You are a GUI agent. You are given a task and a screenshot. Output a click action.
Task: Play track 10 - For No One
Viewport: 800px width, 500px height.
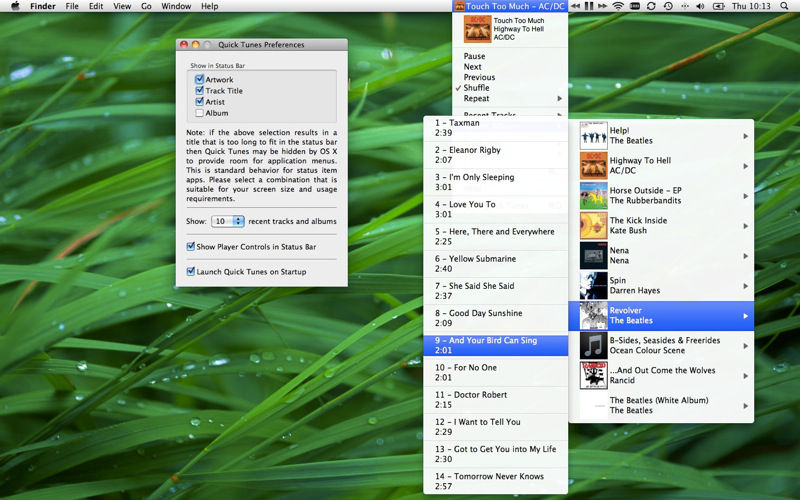point(495,372)
